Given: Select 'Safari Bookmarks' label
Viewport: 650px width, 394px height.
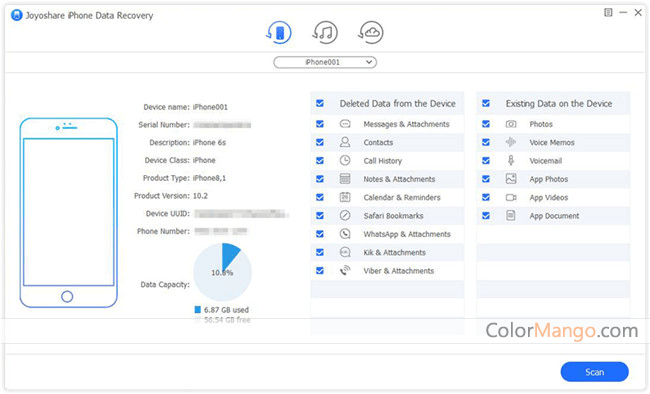Looking at the screenshot, I should (x=393, y=216).
